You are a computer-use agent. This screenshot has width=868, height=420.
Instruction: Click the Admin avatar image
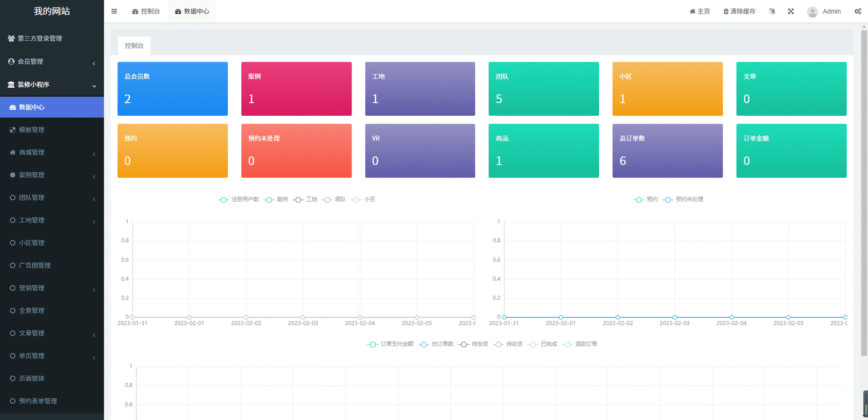pos(812,12)
